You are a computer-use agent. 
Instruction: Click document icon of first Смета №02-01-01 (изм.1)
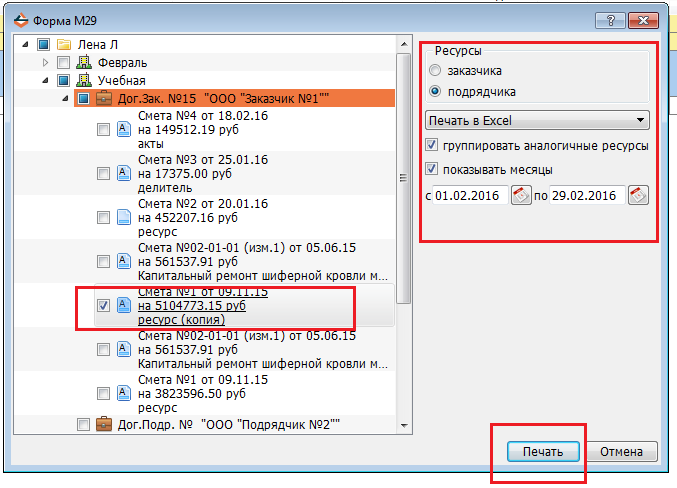124,261
